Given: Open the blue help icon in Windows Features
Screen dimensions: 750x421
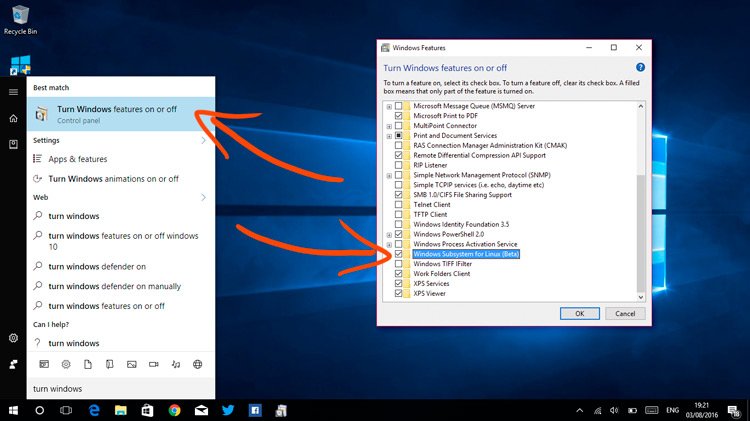Looking at the screenshot, I should coord(640,67).
